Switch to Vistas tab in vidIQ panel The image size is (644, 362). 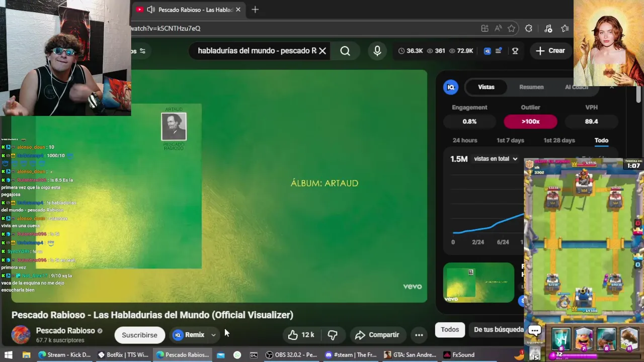coord(486,87)
